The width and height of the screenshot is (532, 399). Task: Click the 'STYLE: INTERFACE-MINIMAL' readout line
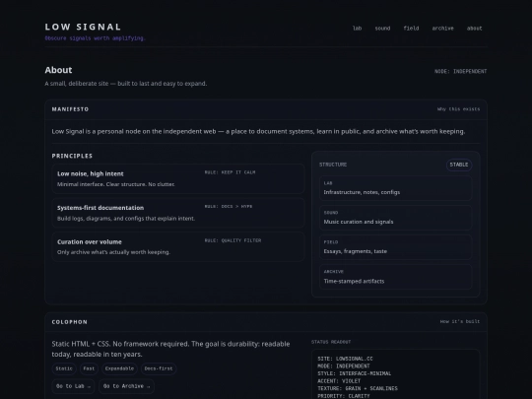point(355,373)
